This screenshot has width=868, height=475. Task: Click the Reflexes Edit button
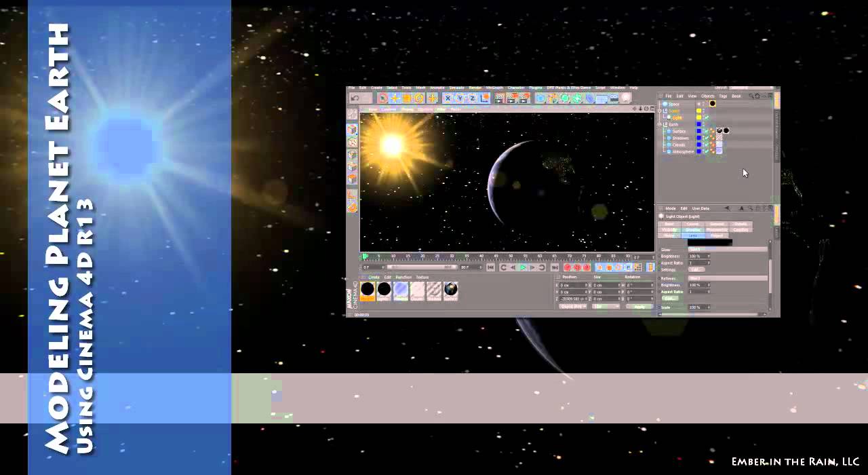(670, 299)
